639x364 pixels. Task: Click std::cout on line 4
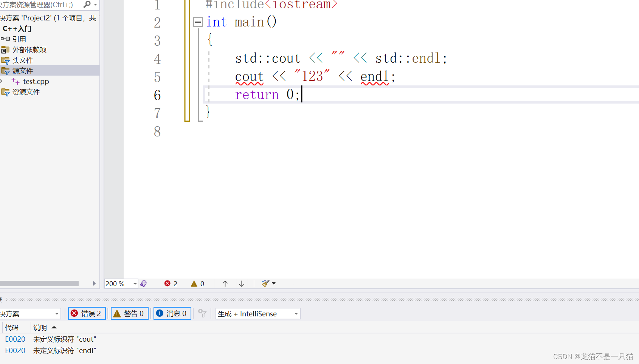point(268,59)
